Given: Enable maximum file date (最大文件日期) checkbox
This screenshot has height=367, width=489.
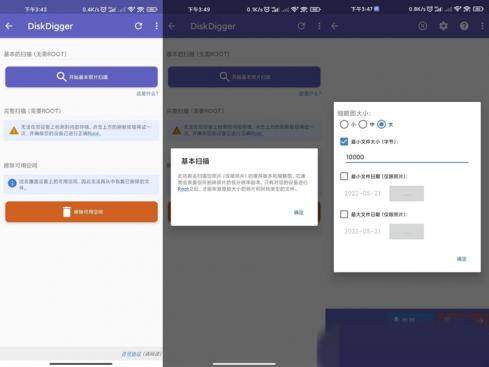Looking at the screenshot, I should [x=344, y=214].
